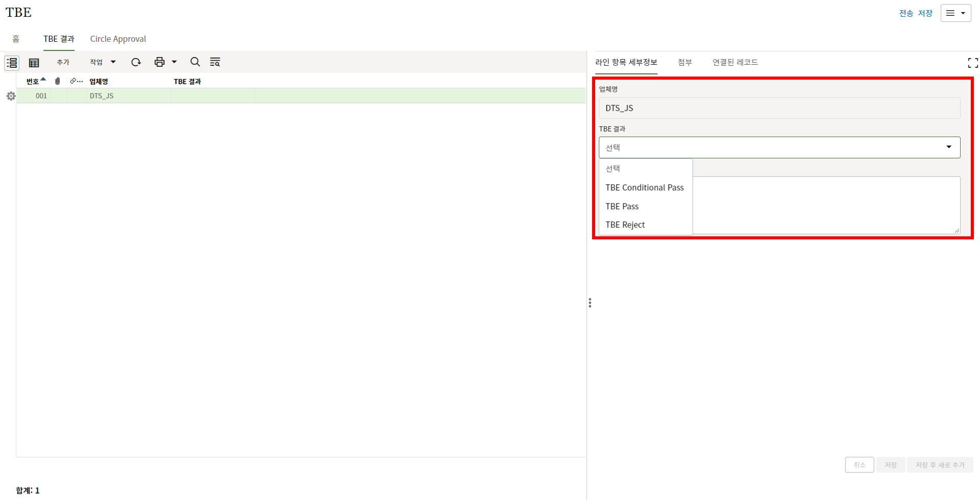This screenshot has width=980, height=500.
Task: Click the refresh icon in toolbar
Action: pyautogui.click(x=136, y=62)
